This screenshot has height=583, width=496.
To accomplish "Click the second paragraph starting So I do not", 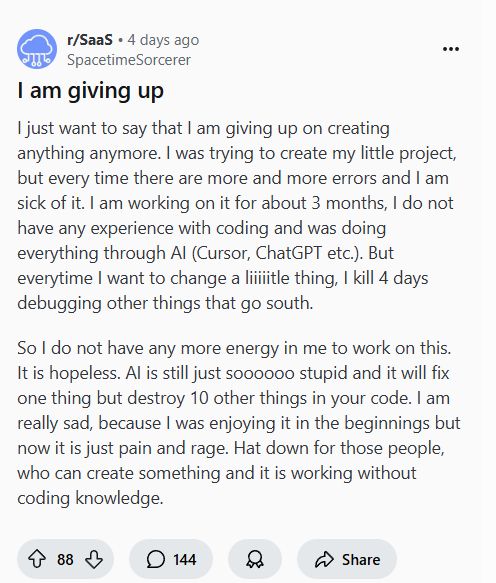I will click(239, 423).
